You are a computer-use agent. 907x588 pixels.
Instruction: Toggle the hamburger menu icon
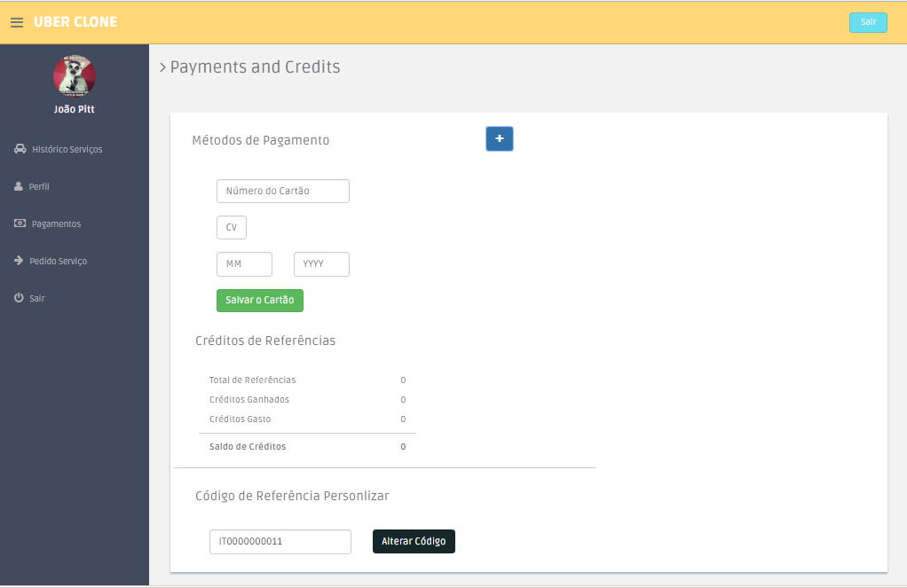(x=17, y=22)
